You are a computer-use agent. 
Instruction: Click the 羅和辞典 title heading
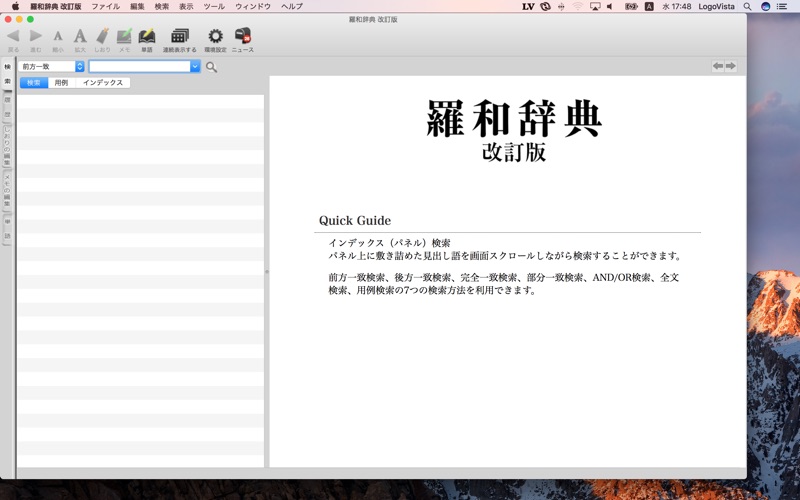[x=514, y=118]
